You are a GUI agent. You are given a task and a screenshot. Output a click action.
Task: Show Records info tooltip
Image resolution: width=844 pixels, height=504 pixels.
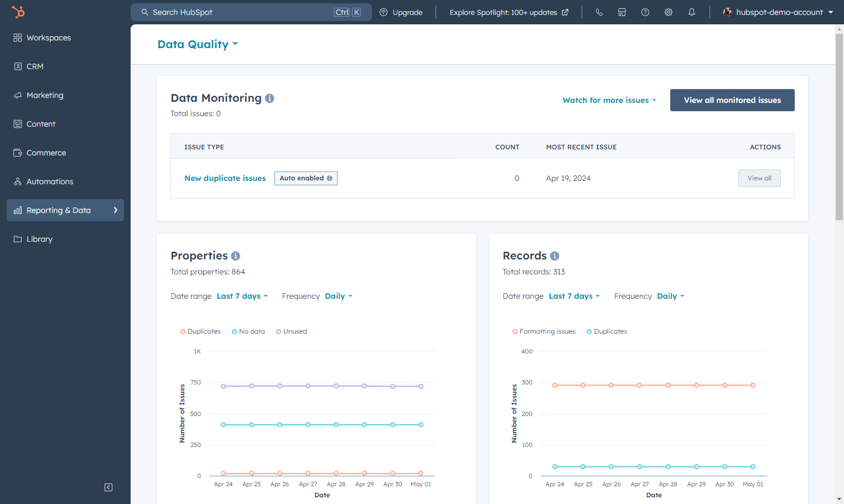pyautogui.click(x=555, y=256)
